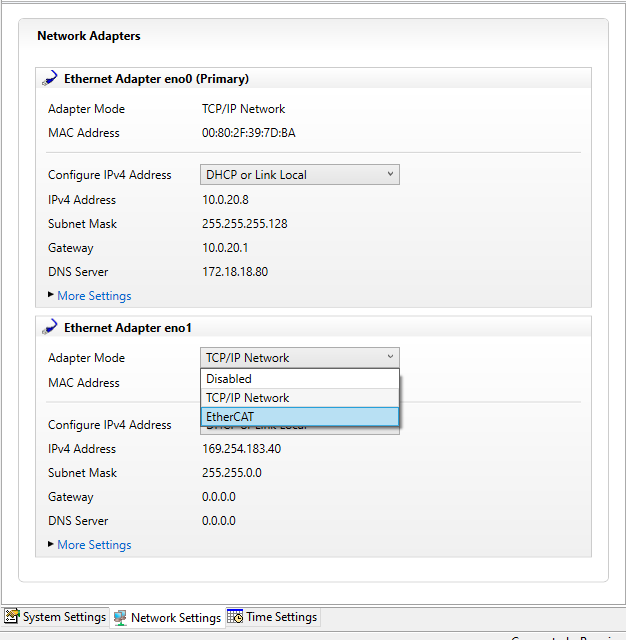Click the eno1 MAC Address label

[84, 383]
